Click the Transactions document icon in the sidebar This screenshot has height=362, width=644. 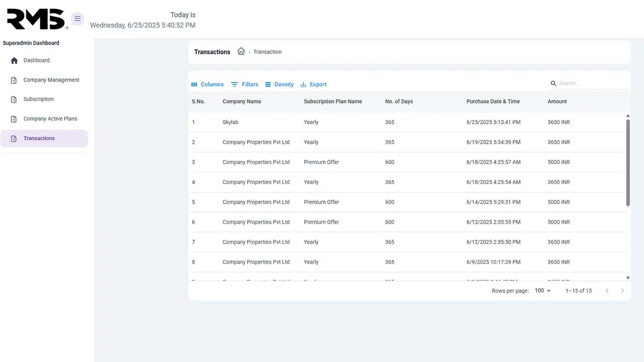point(14,139)
